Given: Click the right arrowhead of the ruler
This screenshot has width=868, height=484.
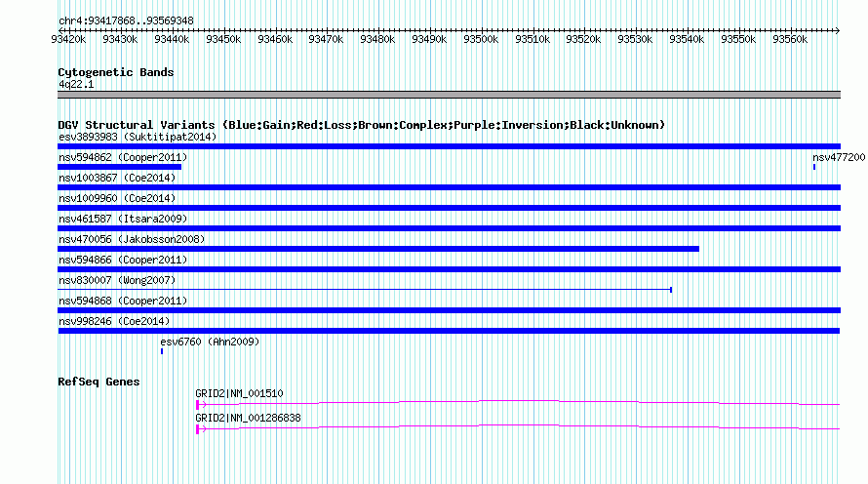Looking at the screenshot, I should pos(837,30).
